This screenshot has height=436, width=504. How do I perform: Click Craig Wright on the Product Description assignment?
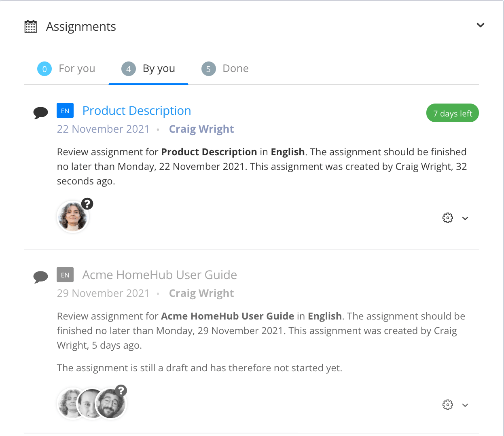click(x=201, y=129)
